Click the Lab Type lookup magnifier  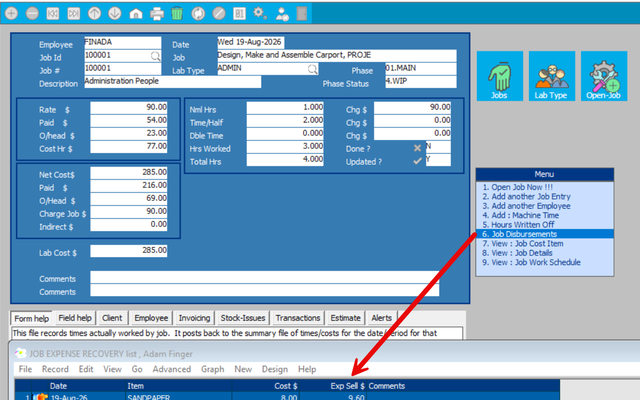click(x=312, y=69)
